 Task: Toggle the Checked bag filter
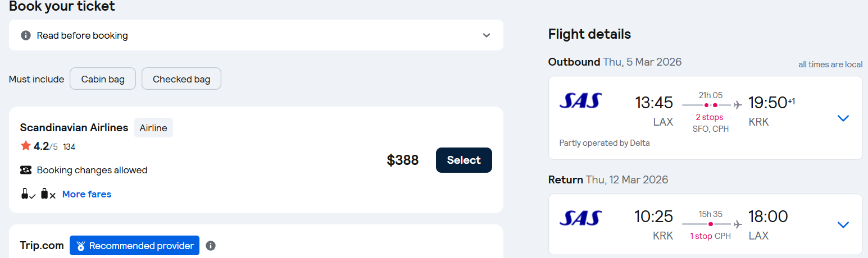point(181,79)
